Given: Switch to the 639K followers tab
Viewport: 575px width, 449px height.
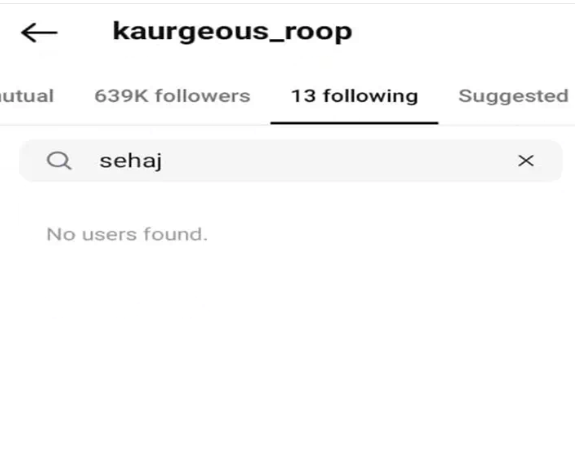Looking at the screenshot, I should [172, 96].
